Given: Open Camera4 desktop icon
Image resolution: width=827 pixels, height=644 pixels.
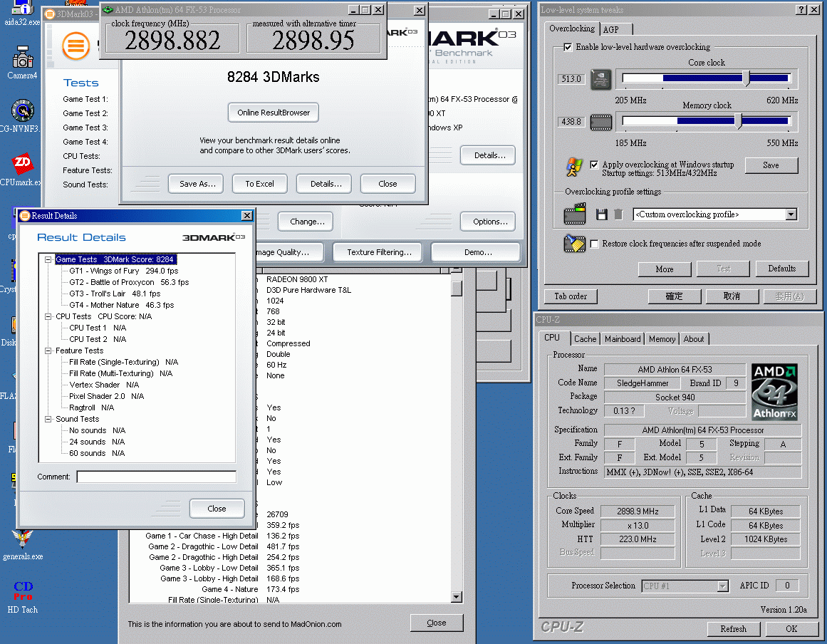Looking at the screenshot, I should point(22,62).
